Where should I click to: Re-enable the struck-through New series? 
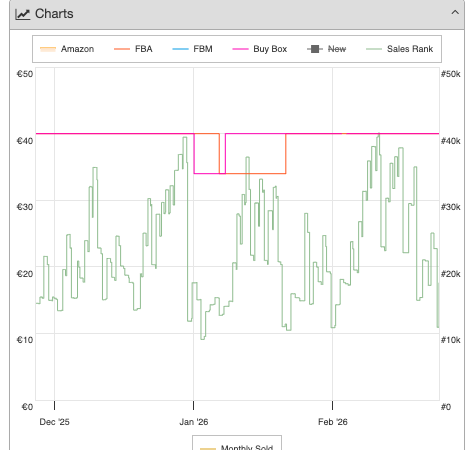(x=327, y=49)
